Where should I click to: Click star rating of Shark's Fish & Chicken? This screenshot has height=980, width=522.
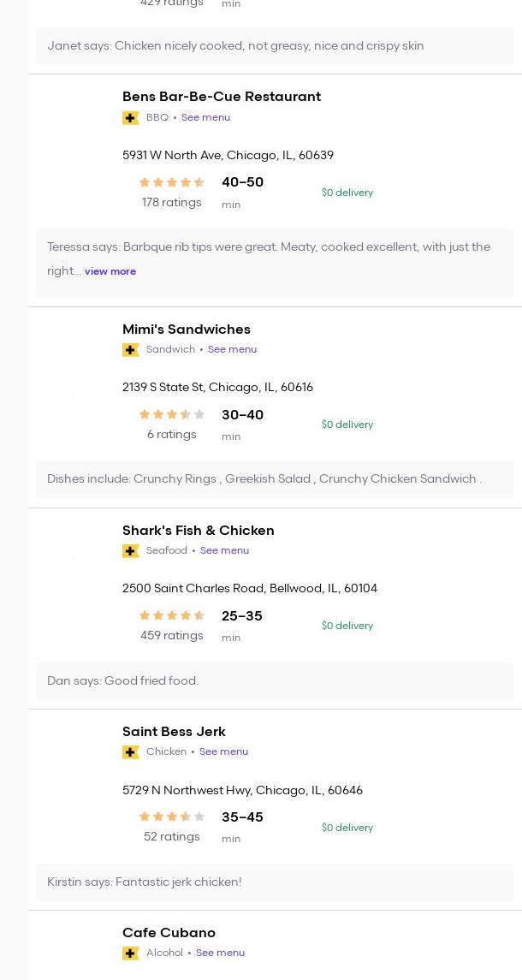click(x=172, y=615)
